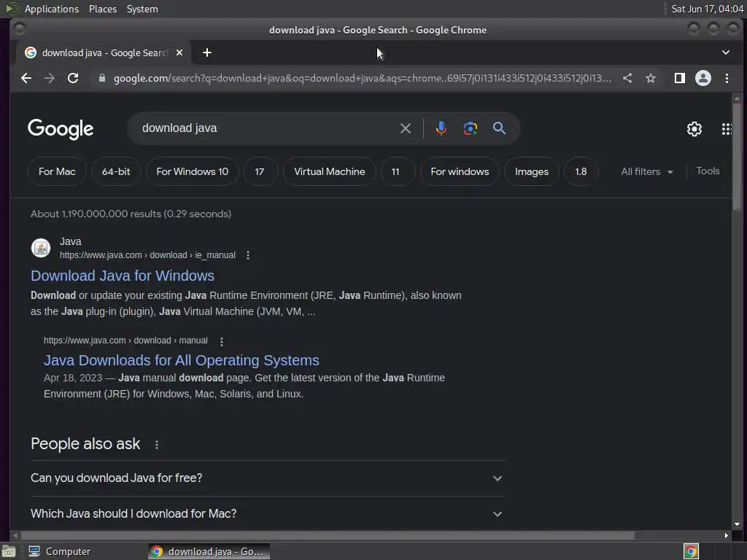Click the Google logo

61,129
